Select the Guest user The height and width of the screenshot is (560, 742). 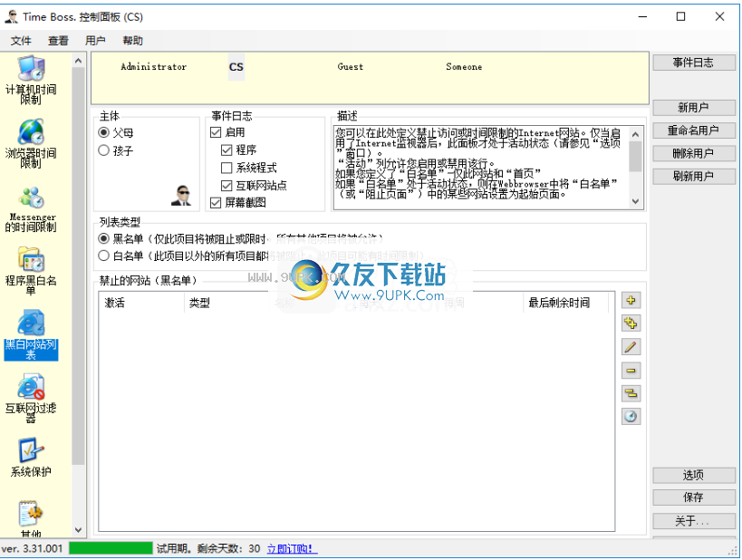point(351,67)
